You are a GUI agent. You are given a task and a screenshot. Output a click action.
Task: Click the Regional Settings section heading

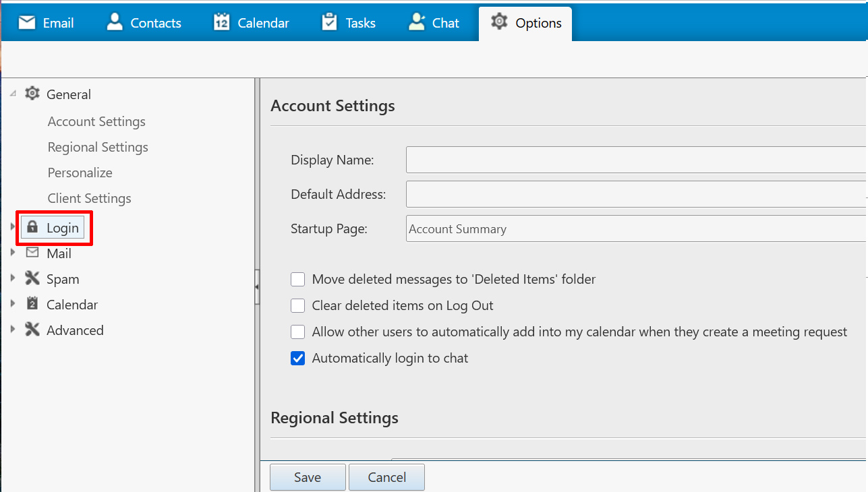[x=335, y=418]
